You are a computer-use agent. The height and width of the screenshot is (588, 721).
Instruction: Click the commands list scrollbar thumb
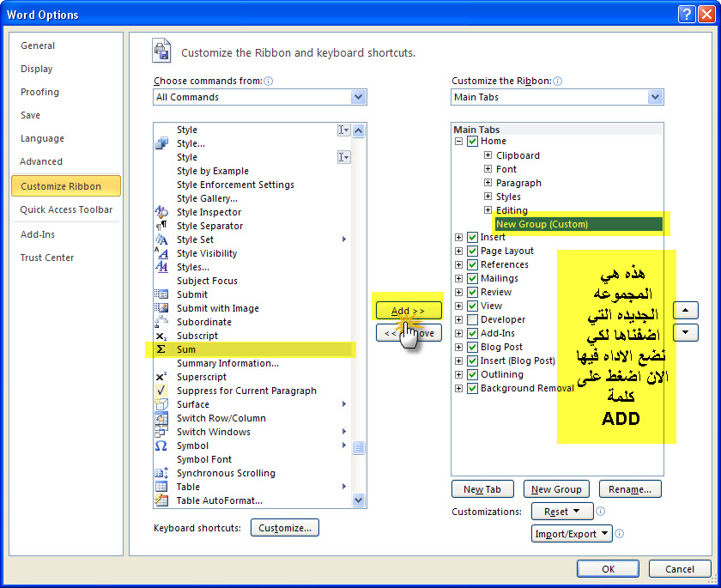coord(359,447)
